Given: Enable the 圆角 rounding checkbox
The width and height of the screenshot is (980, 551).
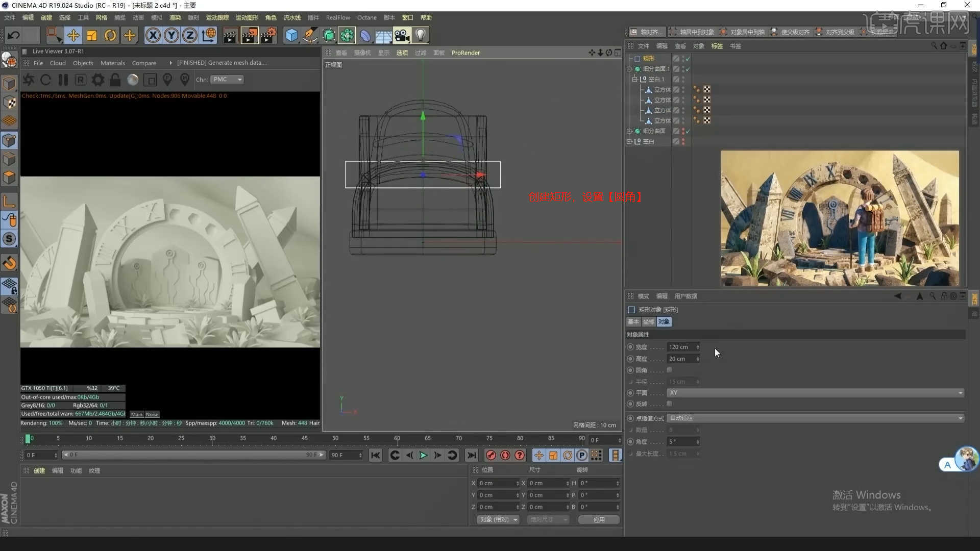Looking at the screenshot, I should click(669, 370).
